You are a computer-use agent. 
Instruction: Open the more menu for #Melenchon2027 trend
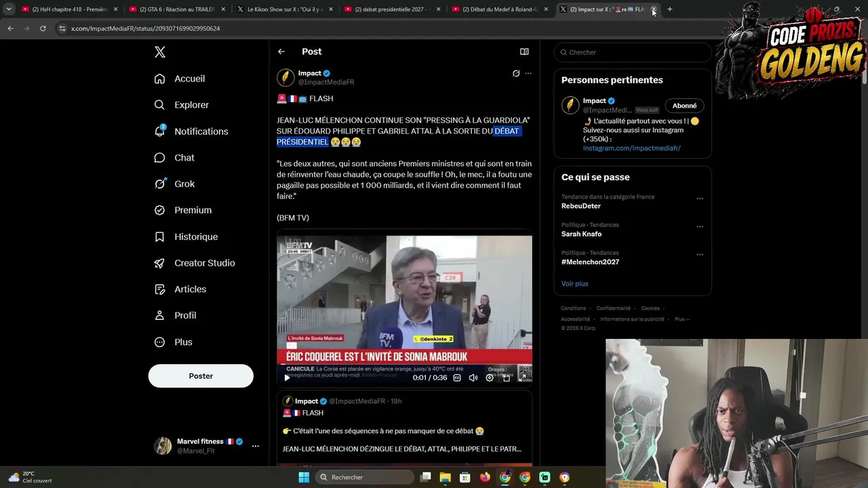click(700, 255)
